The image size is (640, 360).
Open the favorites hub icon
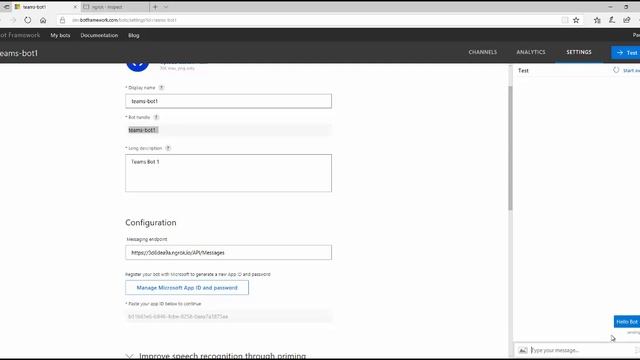[597, 20]
